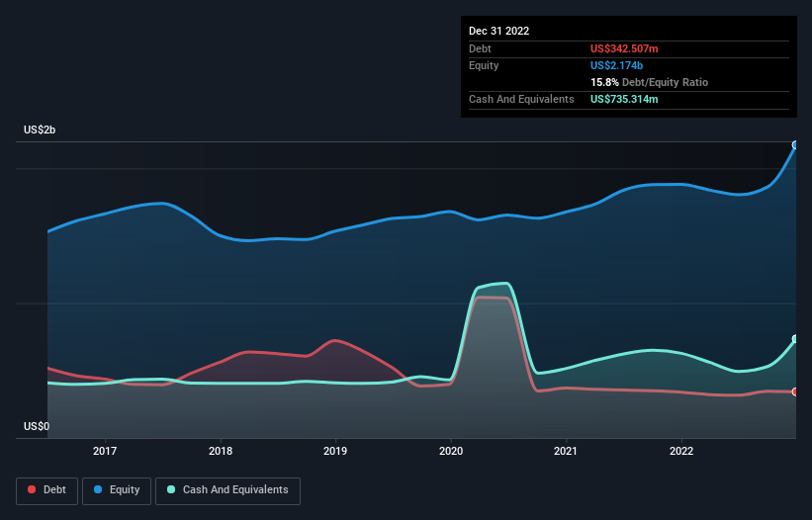This screenshot has width=812, height=520.
Task: Click the 2022 x-axis label
Action: (681, 451)
